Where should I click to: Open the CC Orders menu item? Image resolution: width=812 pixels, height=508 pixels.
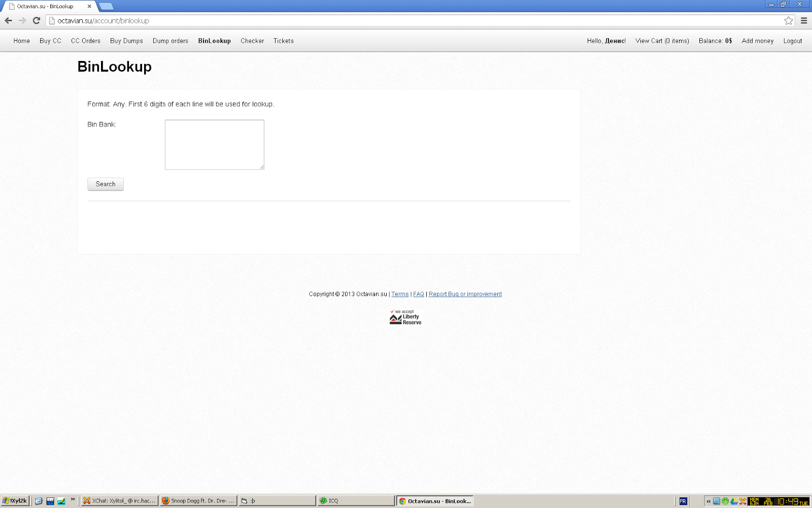[x=86, y=41]
